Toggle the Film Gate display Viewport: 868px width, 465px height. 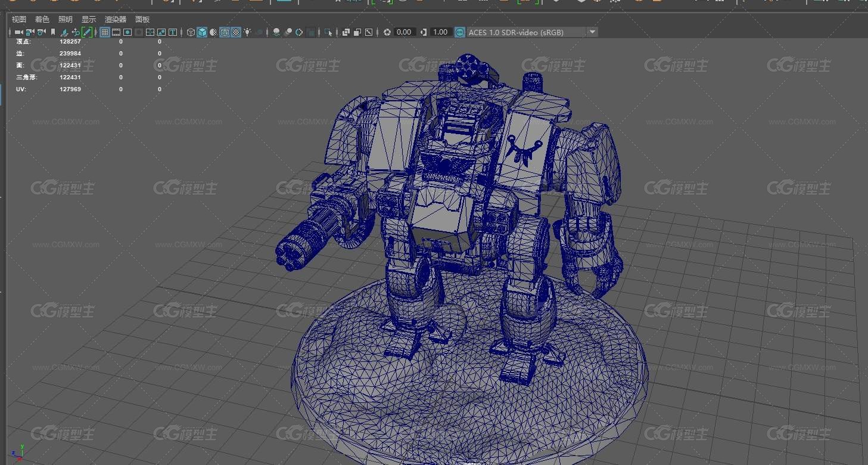[116, 32]
